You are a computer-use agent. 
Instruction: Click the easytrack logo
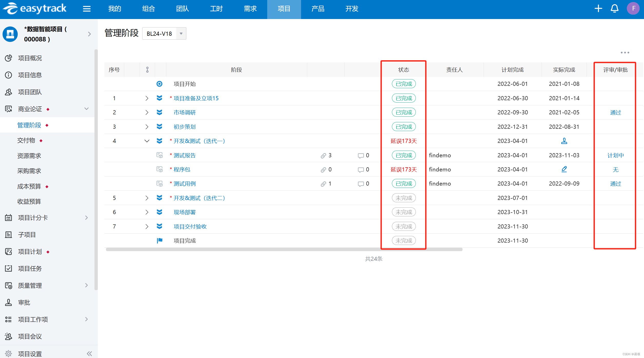[x=35, y=9]
